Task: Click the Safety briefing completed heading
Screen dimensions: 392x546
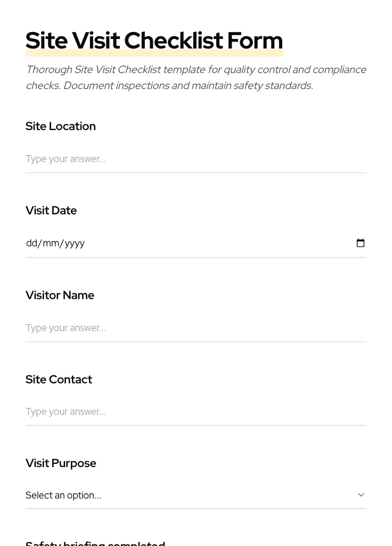Action: (95, 543)
